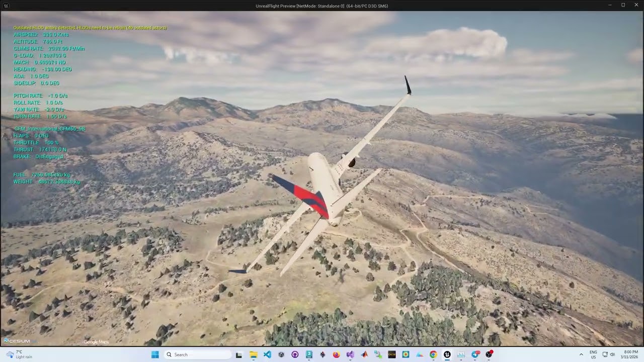Launch Visual Studio Code from the taskbar

pos(267,354)
